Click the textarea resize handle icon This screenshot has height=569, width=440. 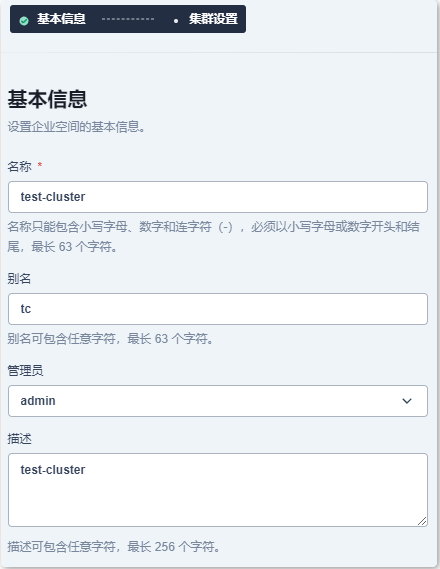tap(422, 521)
